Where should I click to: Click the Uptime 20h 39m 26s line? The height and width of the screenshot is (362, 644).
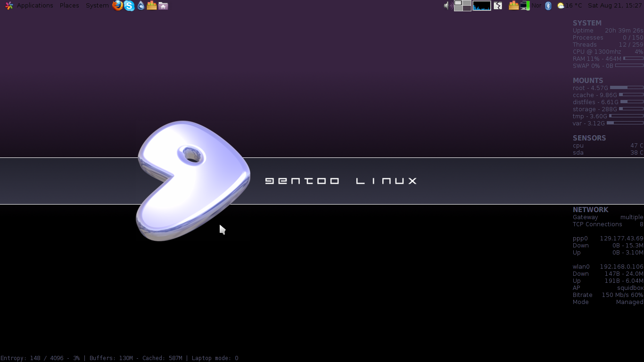tap(608, 31)
